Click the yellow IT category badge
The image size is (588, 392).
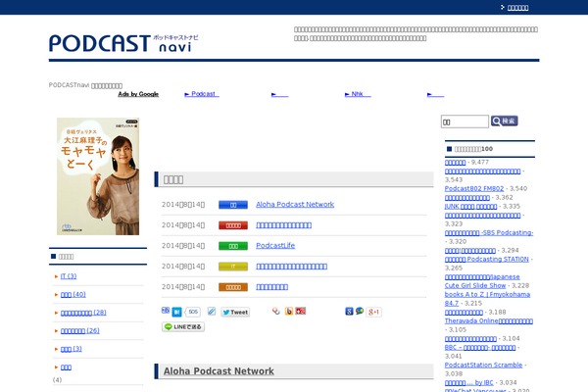[233, 267]
